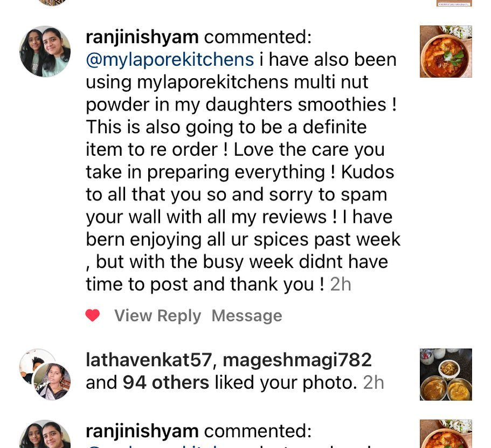Follow the @mylaporekitchens mention link

pos(170,59)
